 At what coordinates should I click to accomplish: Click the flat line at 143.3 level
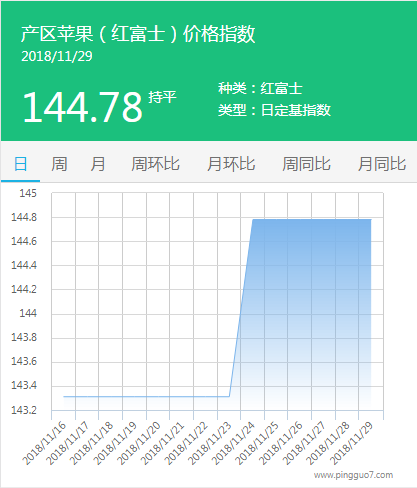[x=146, y=396]
